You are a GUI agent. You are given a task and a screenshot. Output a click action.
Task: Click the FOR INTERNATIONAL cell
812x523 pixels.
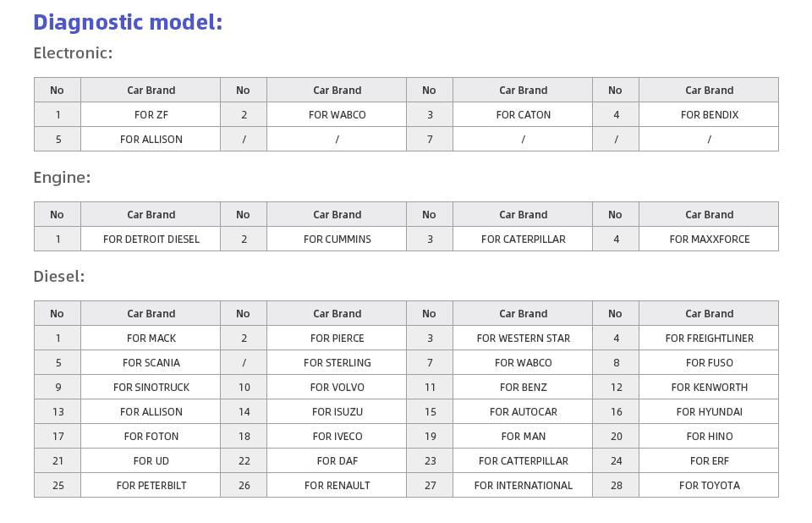pyautogui.click(x=523, y=485)
